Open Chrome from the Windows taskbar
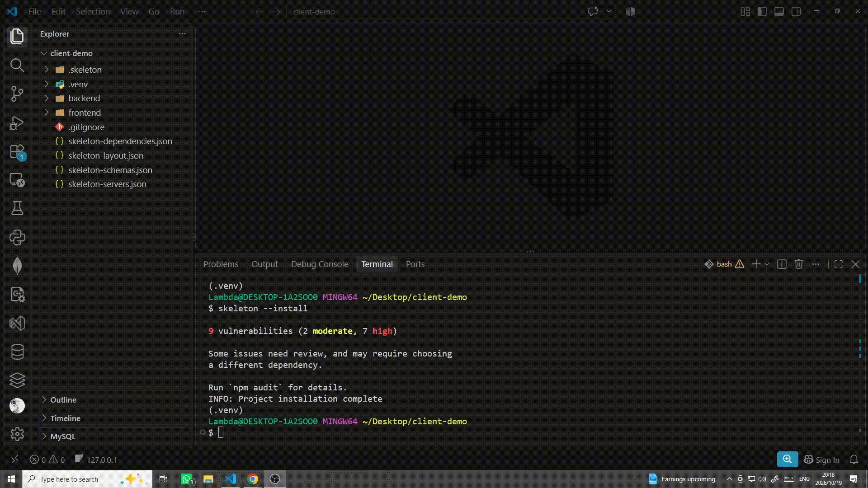The height and width of the screenshot is (488, 868). click(x=253, y=479)
